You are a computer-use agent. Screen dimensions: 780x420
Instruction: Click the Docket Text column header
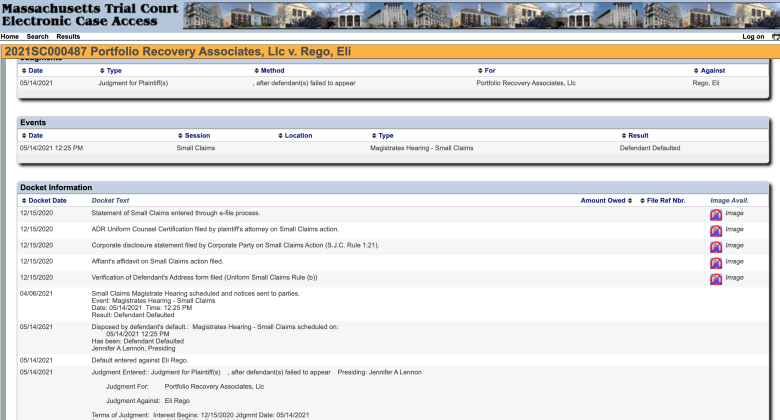click(110, 201)
